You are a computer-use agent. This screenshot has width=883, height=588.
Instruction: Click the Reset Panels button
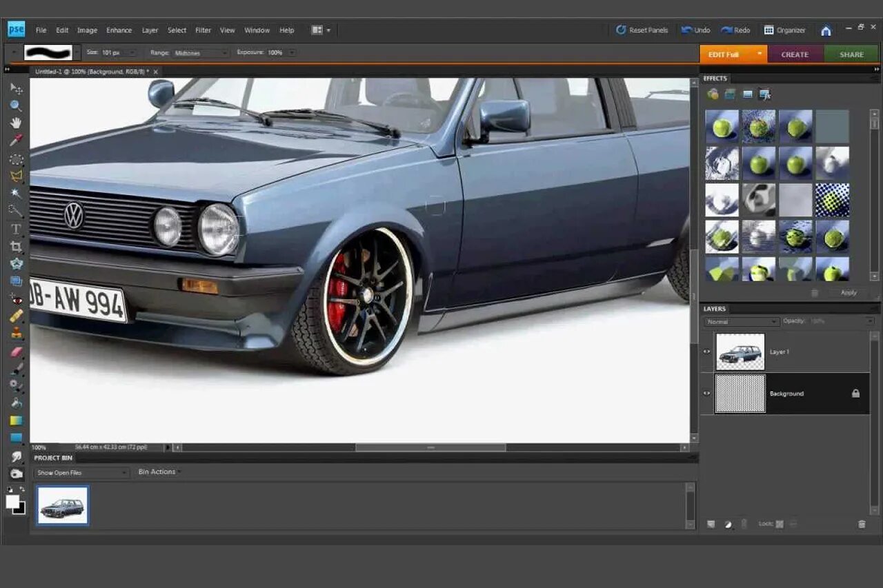click(x=642, y=30)
